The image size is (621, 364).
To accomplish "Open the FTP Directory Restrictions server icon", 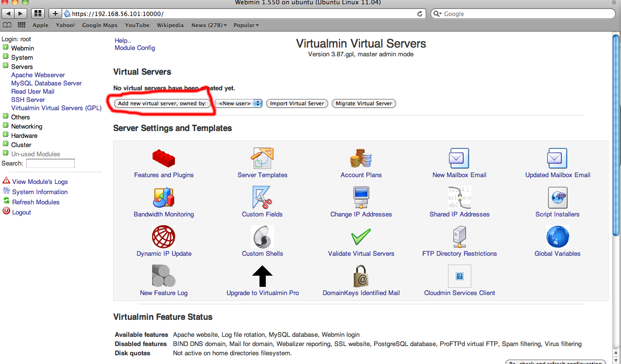I will (x=459, y=237).
